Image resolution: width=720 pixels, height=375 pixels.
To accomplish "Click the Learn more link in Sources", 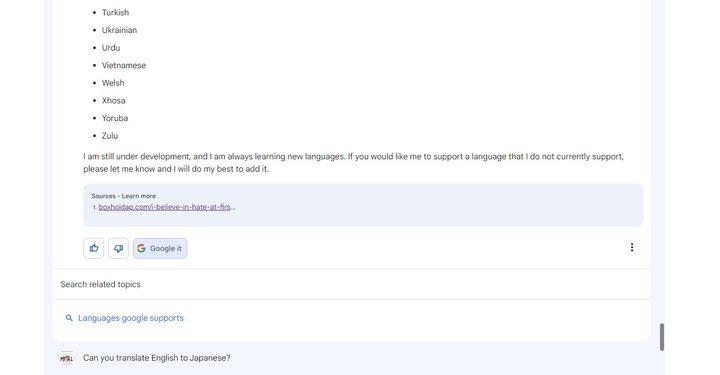I will click(139, 196).
